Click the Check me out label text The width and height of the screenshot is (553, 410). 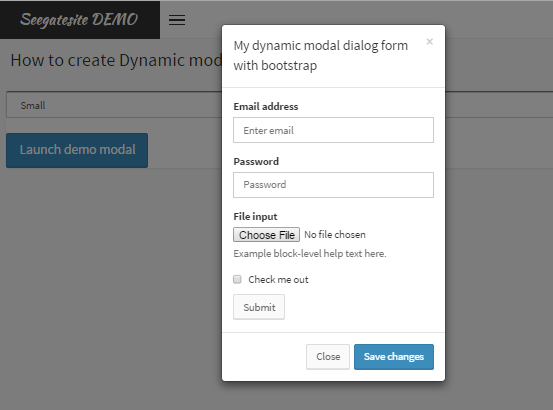click(x=278, y=280)
